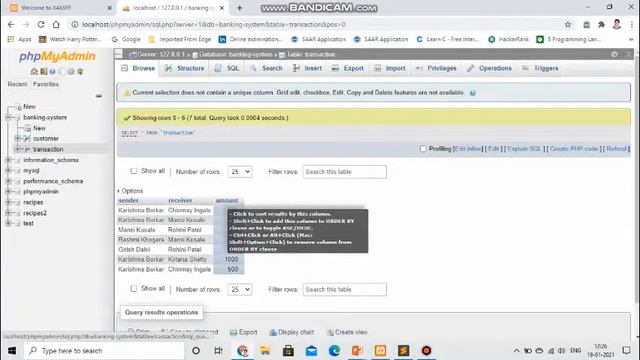Expand the mysql database node
This screenshot has width=640, height=360.
pos(8,171)
